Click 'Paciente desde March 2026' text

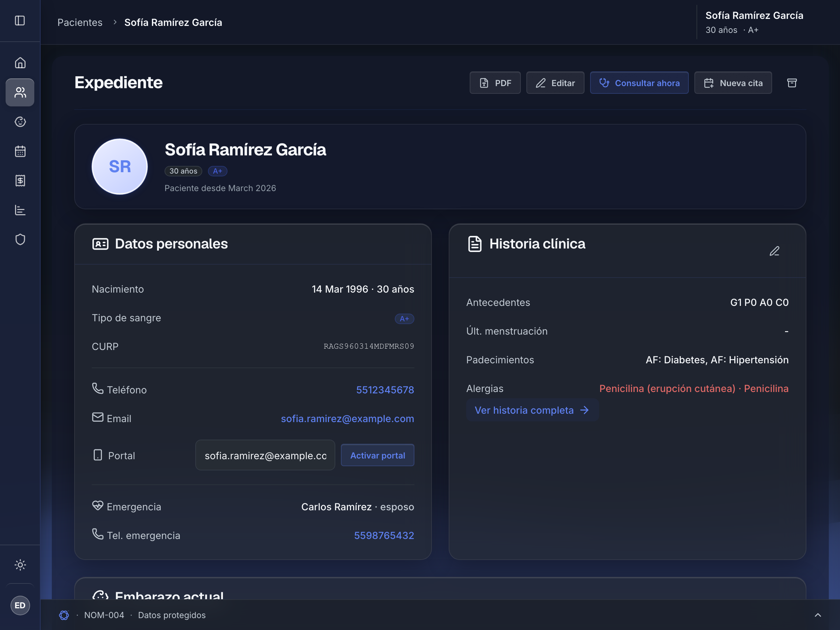click(220, 188)
